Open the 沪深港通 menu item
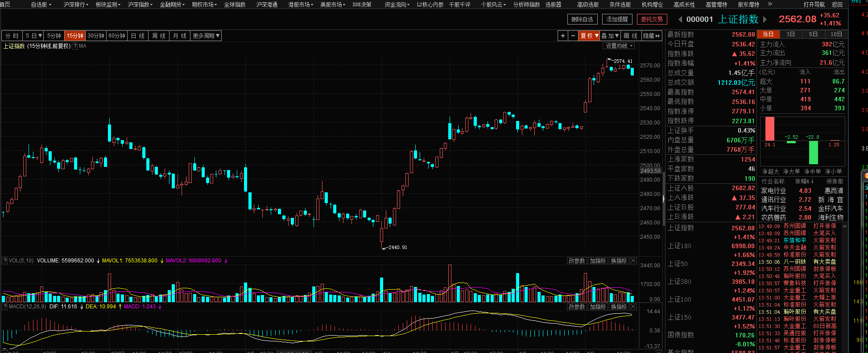 coord(267,4)
